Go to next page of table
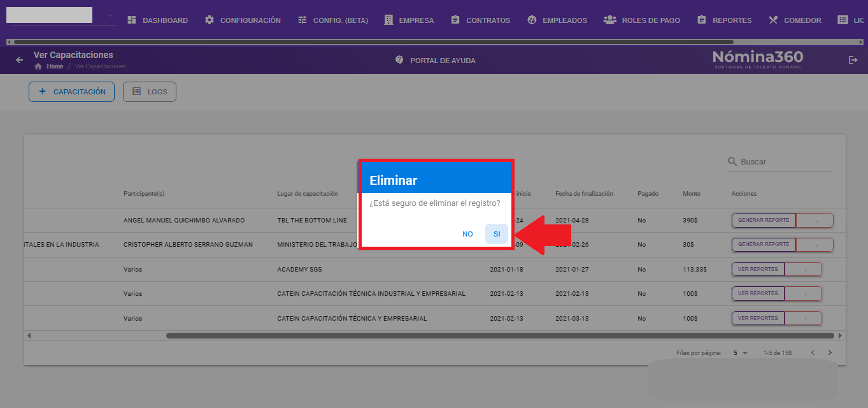The height and width of the screenshot is (408, 868). tap(830, 353)
